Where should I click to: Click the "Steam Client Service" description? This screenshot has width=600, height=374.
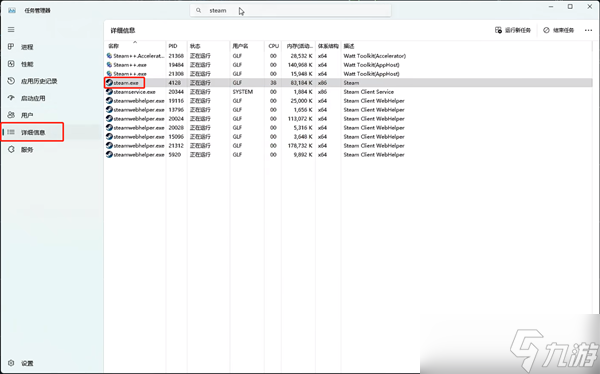pyautogui.click(x=368, y=92)
